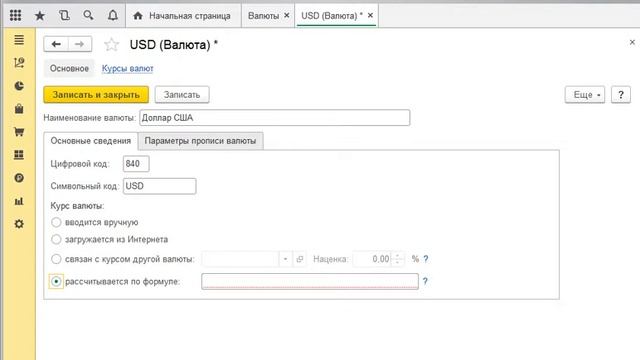Click Записать и закрыть button
This screenshot has width=640, height=360.
tap(96, 95)
